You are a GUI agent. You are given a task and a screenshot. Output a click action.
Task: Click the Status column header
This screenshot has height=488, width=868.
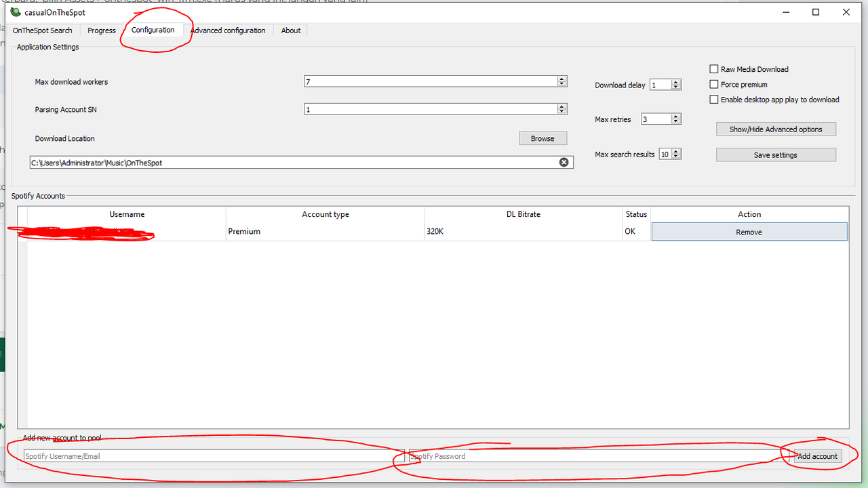tap(636, 214)
